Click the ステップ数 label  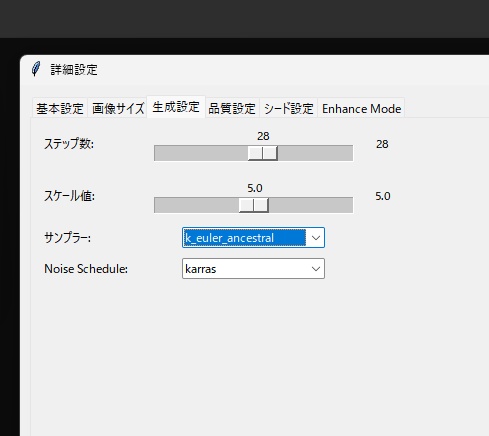point(69,144)
